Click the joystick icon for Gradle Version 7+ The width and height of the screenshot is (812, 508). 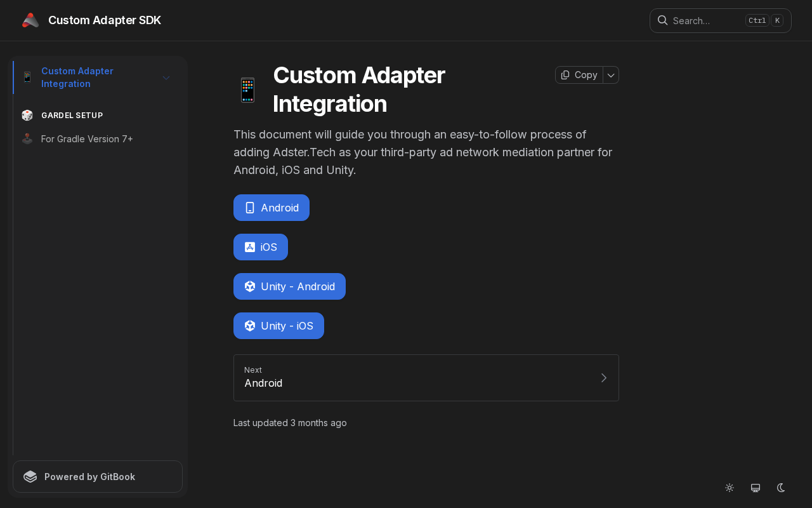click(x=27, y=138)
